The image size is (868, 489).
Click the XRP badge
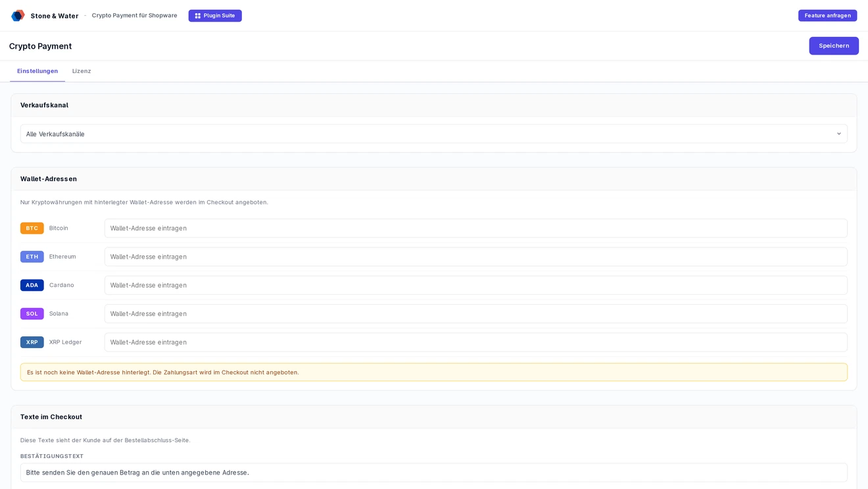[32, 342]
